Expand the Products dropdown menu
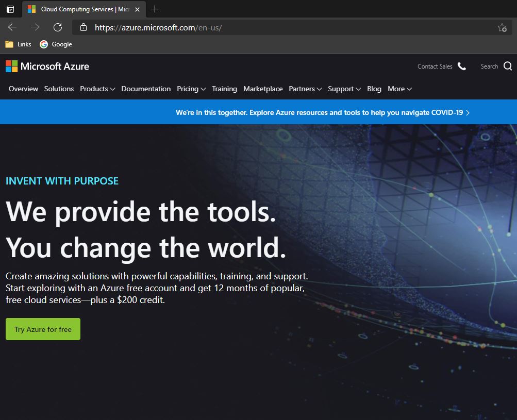The height and width of the screenshot is (420, 517). pyautogui.click(x=97, y=89)
